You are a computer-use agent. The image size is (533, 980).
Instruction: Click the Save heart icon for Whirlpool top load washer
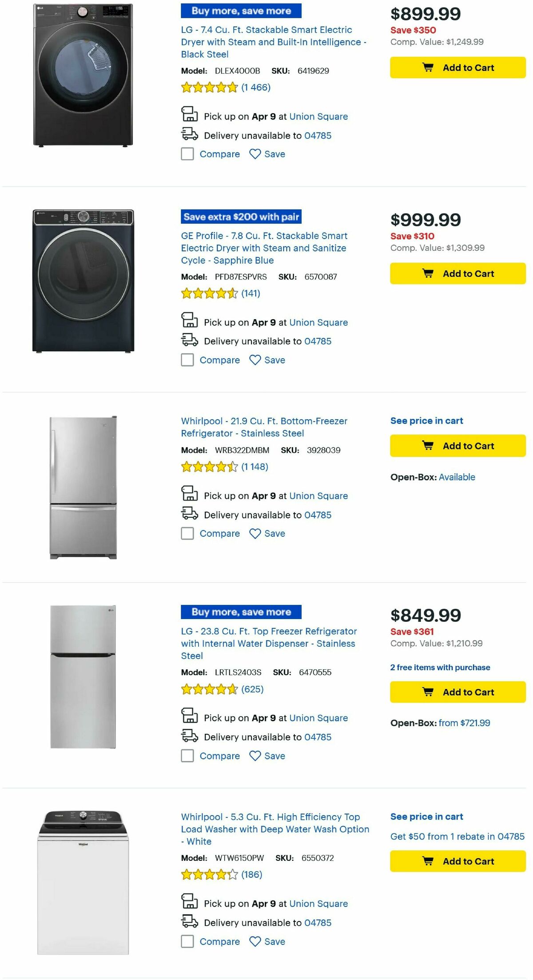point(255,941)
